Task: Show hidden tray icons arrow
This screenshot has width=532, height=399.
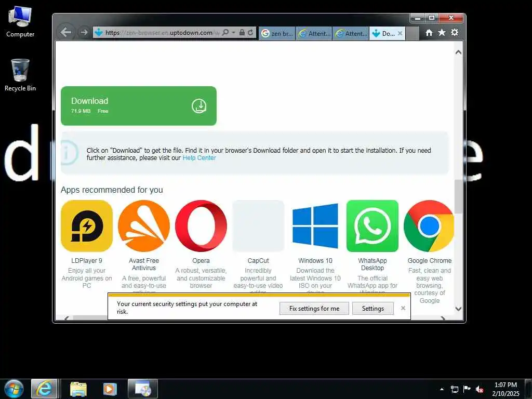Action: tap(442, 389)
